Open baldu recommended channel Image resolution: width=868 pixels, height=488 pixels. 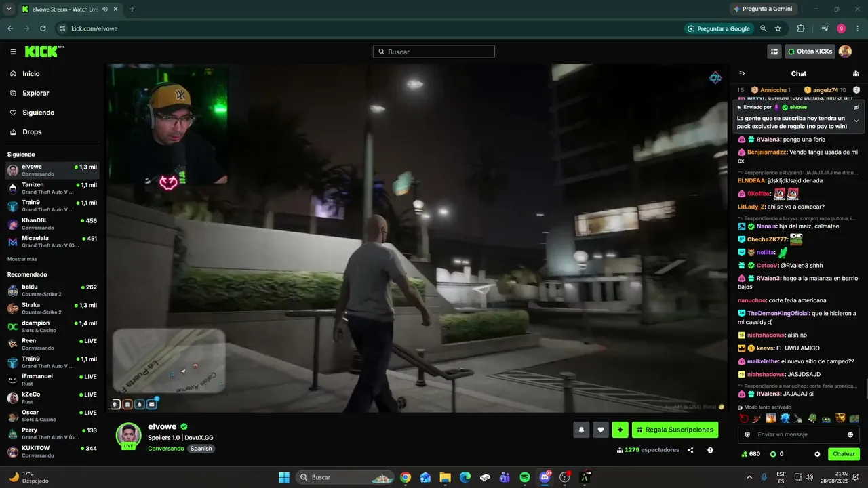[52, 290]
